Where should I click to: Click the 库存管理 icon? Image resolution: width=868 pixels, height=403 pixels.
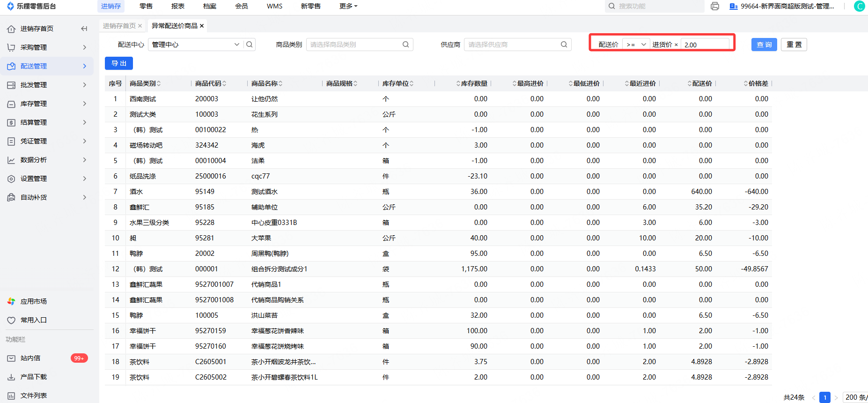click(11, 104)
